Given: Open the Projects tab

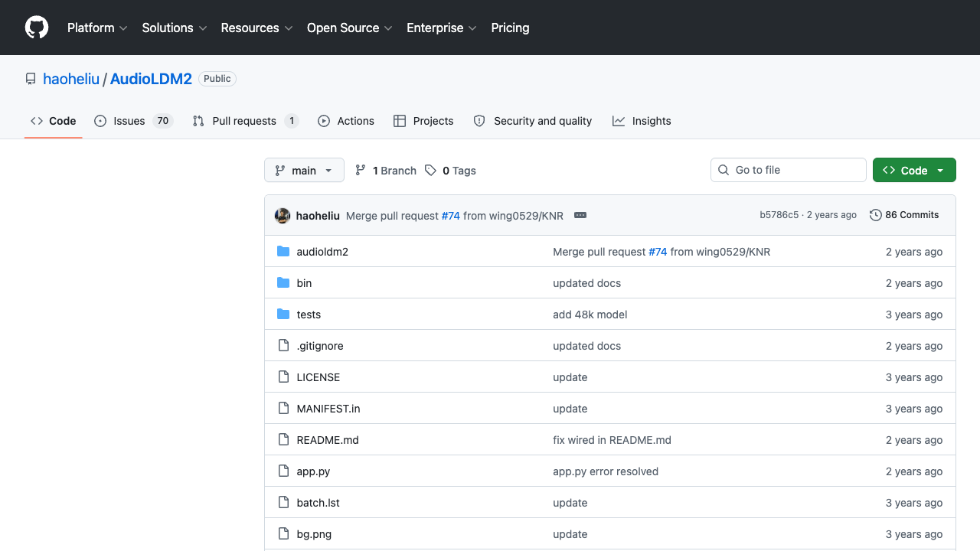Looking at the screenshot, I should pyautogui.click(x=423, y=121).
